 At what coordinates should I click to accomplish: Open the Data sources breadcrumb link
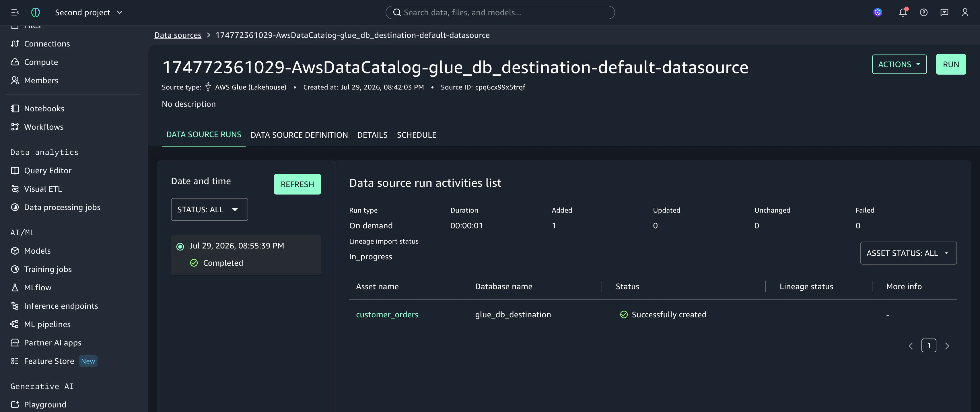pos(178,35)
